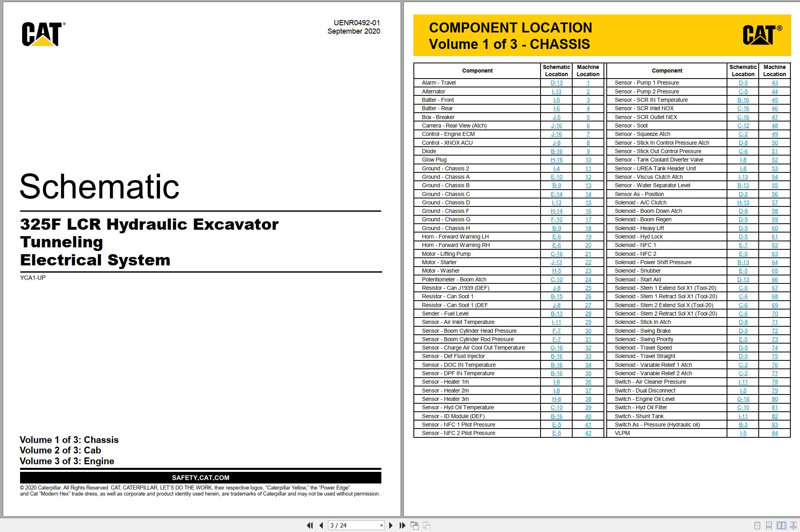Image resolution: width=800 pixels, height=532 pixels.
Task: Open schematic location G-16 for Charge Air Cool Out Temperature
Action: click(556, 348)
